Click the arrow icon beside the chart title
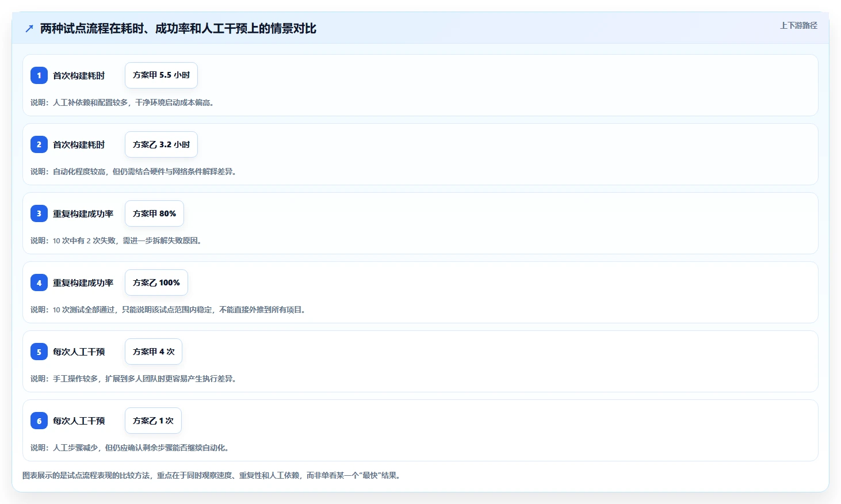 pos(29,29)
